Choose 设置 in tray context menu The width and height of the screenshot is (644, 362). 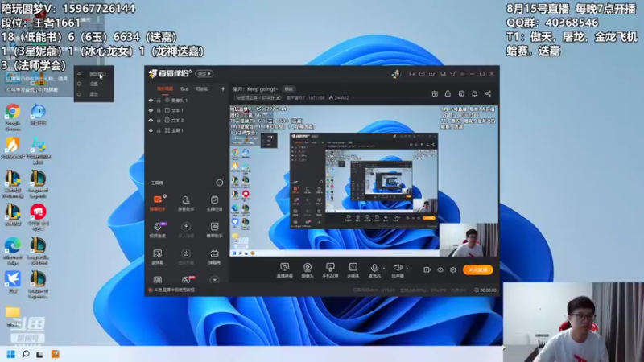93,84
